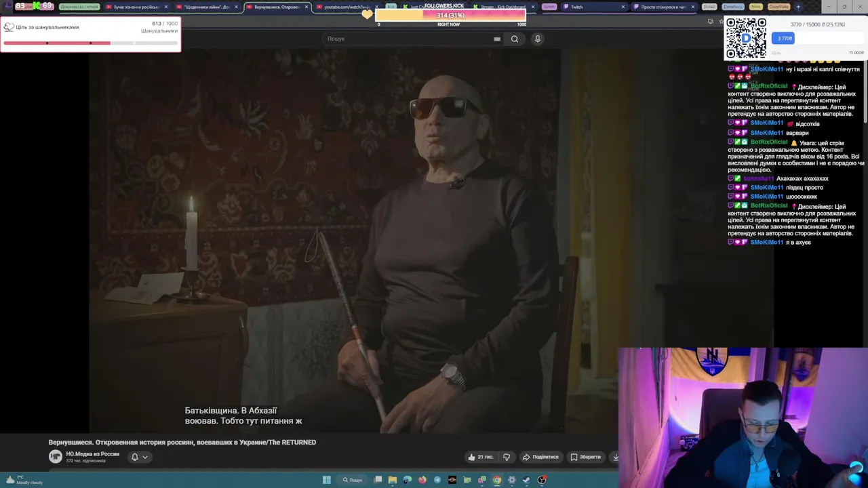Open the weather widget Mostly cloudy
The image size is (868, 488).
point(23,480)
